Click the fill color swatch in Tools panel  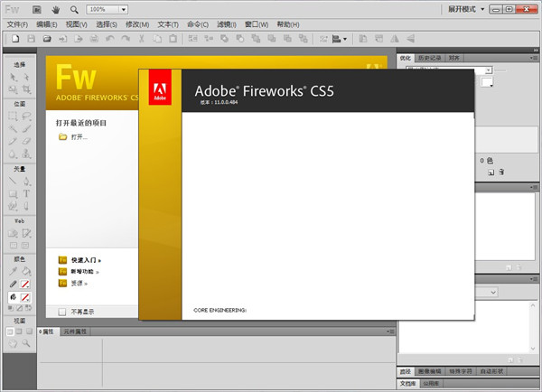pos(25,297)
